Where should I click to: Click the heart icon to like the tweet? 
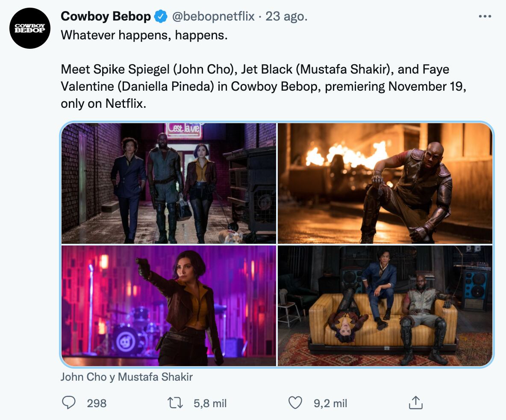tap(295, 402)
